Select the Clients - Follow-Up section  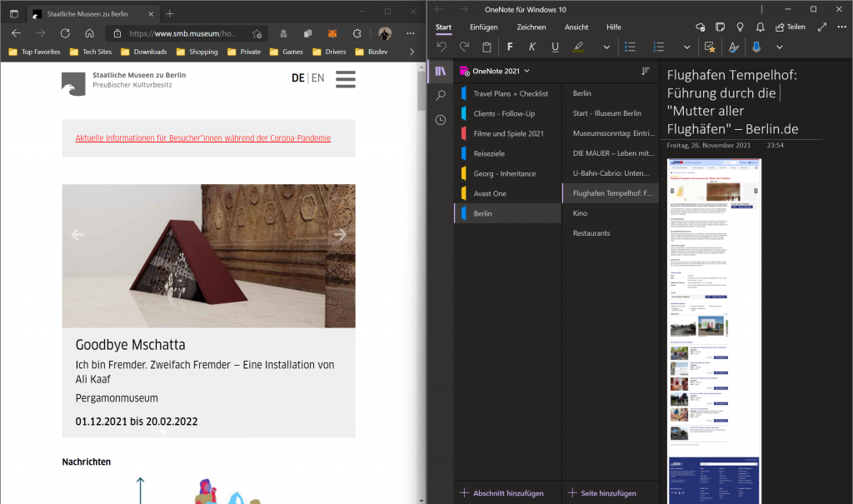coord(507,114)
